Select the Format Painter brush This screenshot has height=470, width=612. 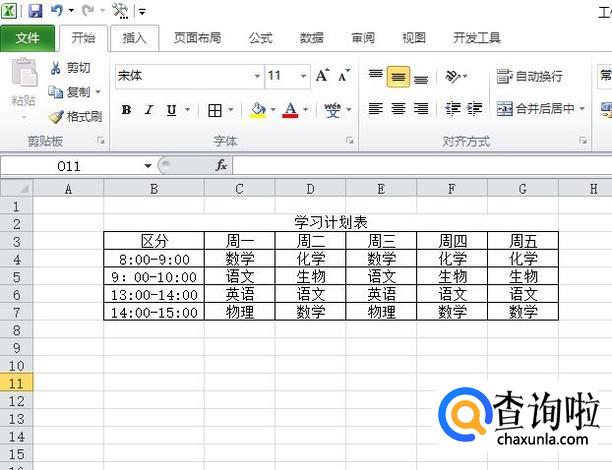pyautogui.click(x=56, y=116)
